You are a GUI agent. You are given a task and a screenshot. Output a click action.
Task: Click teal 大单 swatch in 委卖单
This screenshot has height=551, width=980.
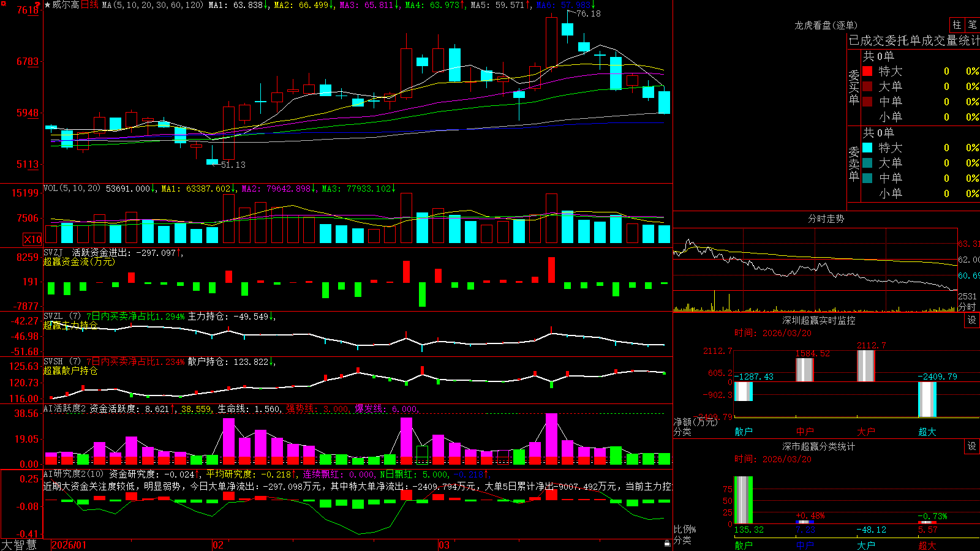[x=867, y=163]
